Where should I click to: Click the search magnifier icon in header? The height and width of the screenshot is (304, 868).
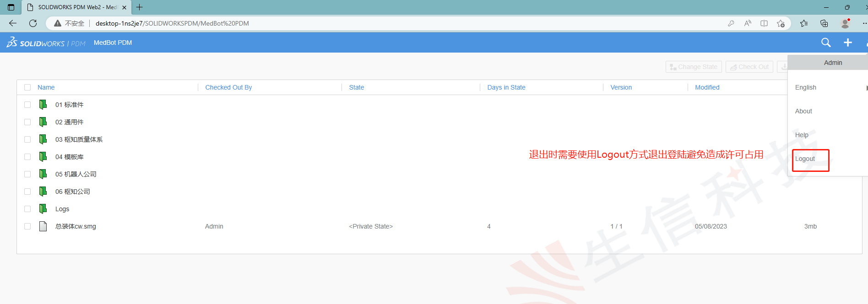(x=826, y=43)
